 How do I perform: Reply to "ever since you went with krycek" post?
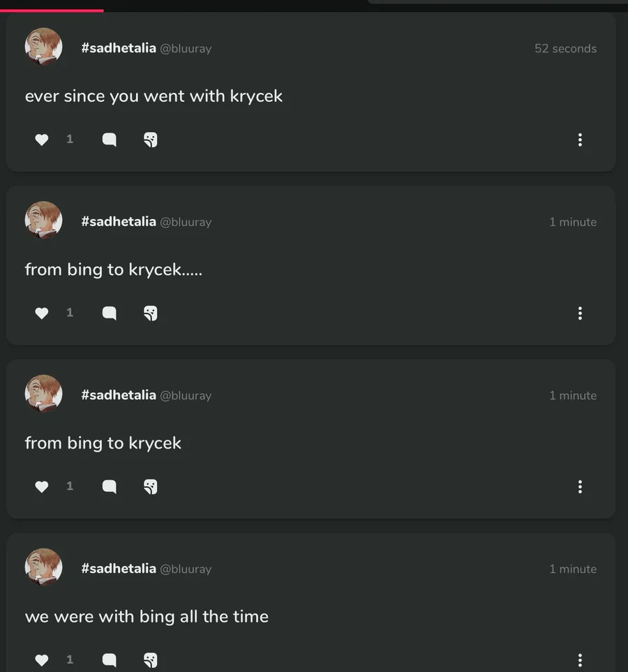pyautogui.click(x=110, y=140)
